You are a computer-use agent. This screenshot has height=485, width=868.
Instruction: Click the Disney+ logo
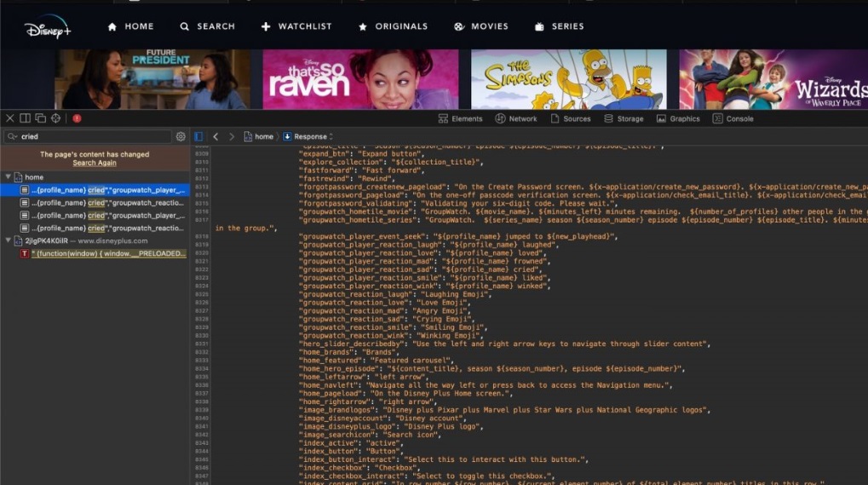click(x=48, y=27)
